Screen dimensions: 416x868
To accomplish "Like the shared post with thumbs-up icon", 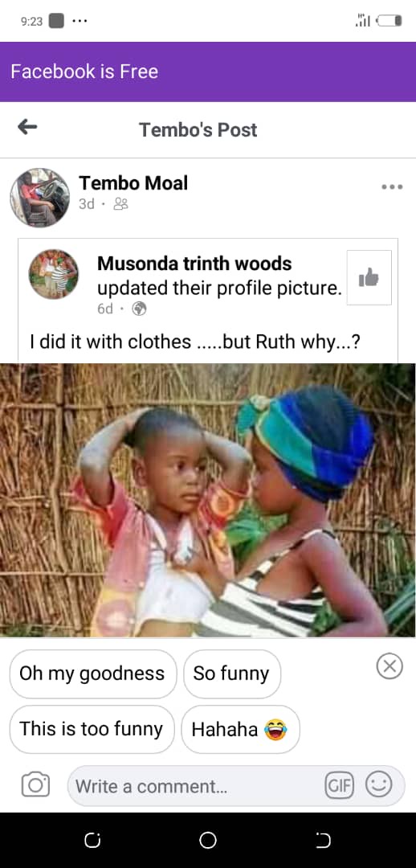I will coord(369,277).
